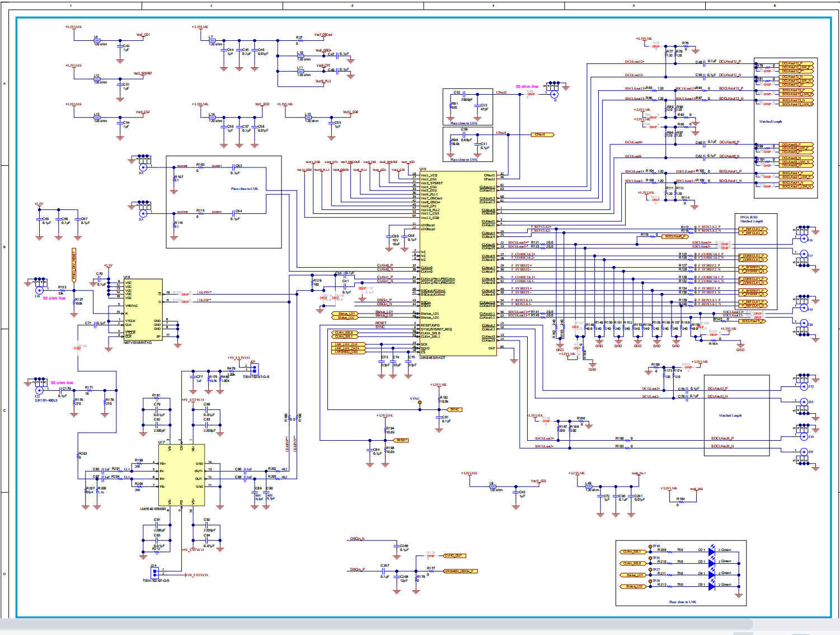Click the D5 green LED symbol

coord(711,587)
